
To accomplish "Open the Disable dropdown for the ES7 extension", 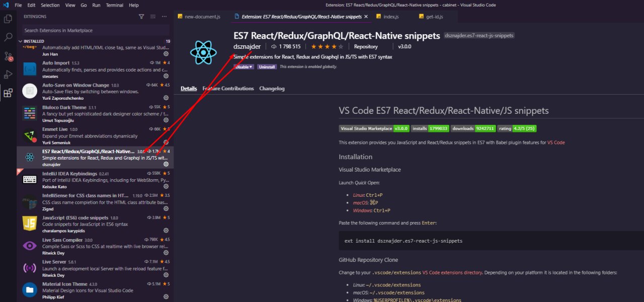I will pos(244,66).
